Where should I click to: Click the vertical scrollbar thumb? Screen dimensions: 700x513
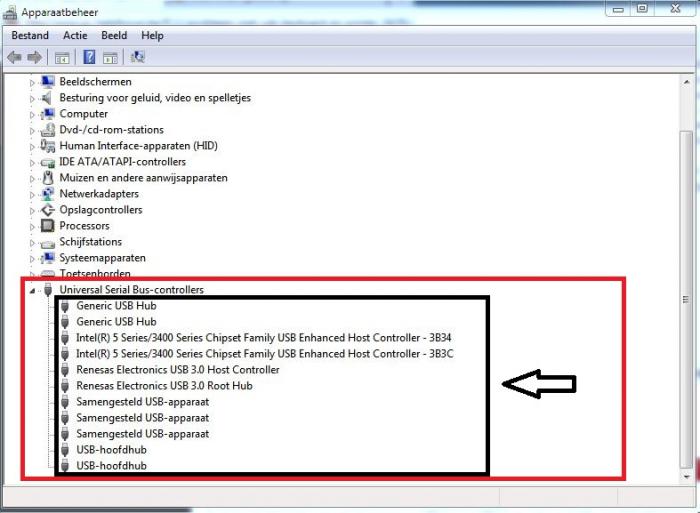[x=686, y=299]
